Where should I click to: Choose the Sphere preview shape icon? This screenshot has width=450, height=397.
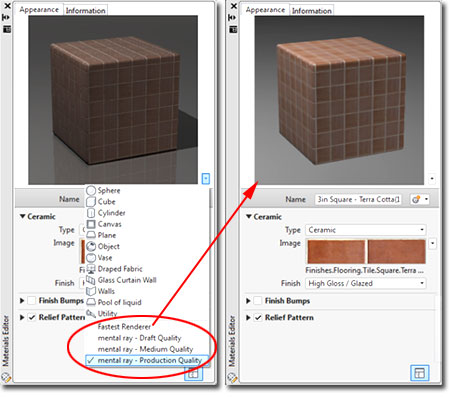91,190
